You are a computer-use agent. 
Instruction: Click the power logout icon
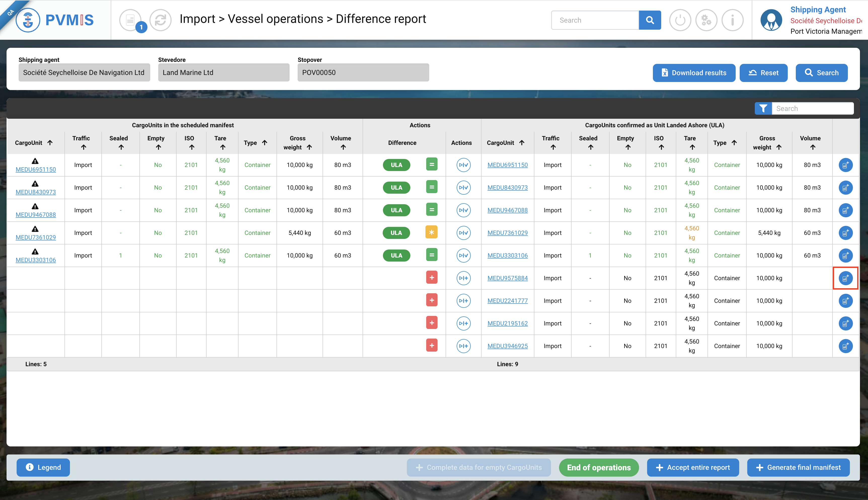[x=680, y=20]
